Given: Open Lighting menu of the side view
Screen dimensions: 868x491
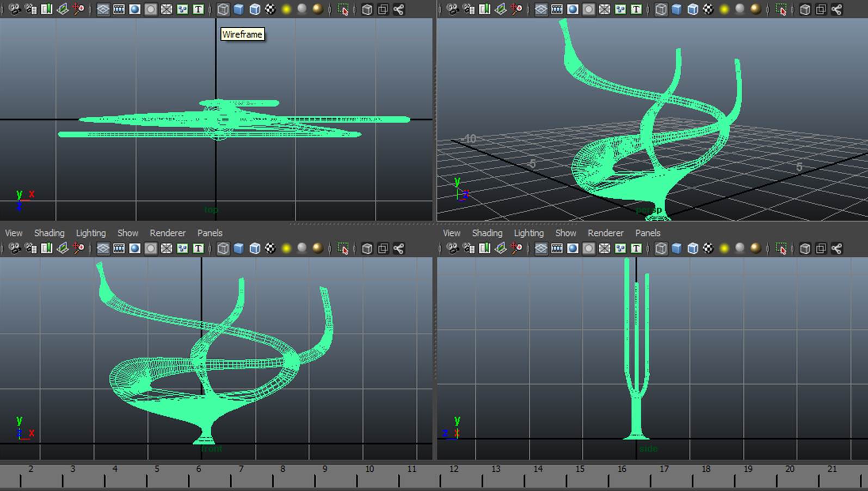Looking at the screenshot, I should click(x=528, y=233).
